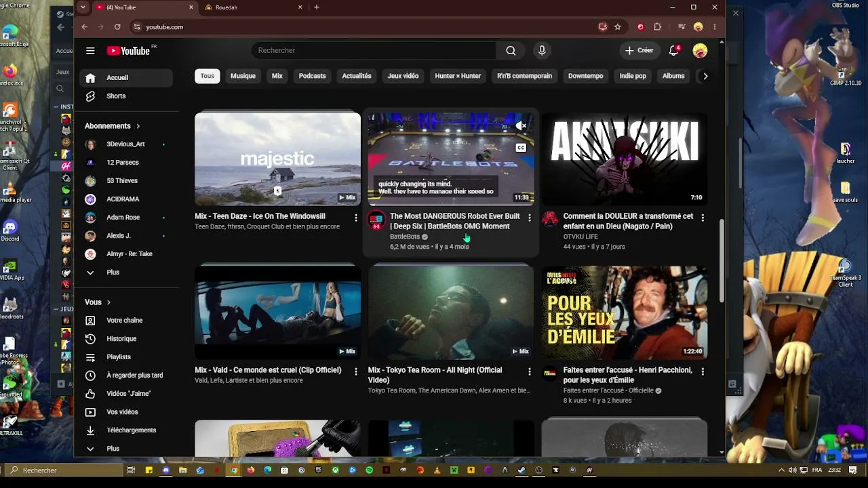Show more category chips with the right arrow
868x488 pixels.
coord(705,76)
